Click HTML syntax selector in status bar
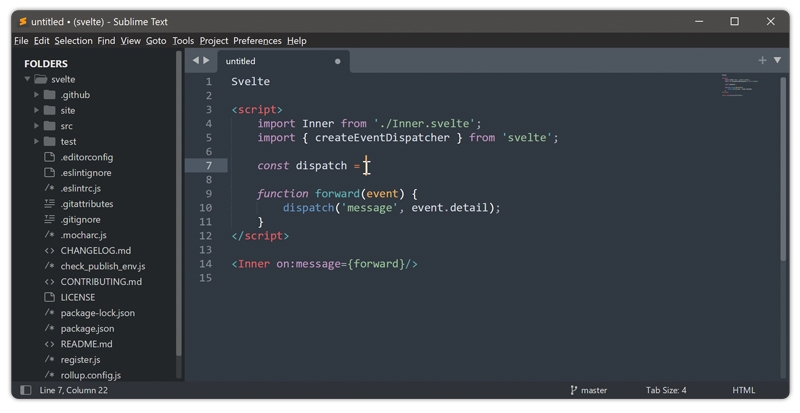The width and height of the screenshot is (800, 413). tap(743, 390)
